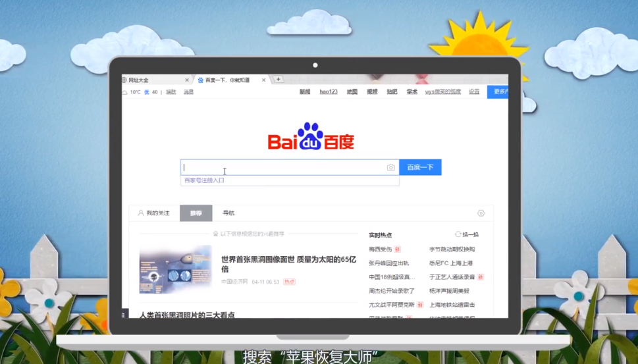Switch to the 网址大全 browser tab

click(x=156, y=80)
